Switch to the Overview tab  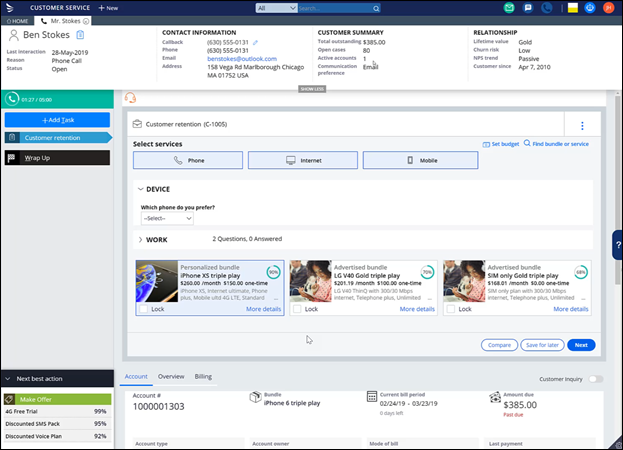(x=171, y=376)
